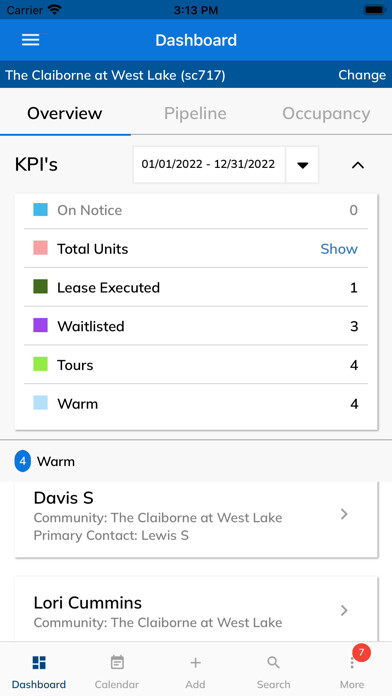Tap the red 7 notification badge
Viewport: 392px width, 696px height.
point(361,652)
